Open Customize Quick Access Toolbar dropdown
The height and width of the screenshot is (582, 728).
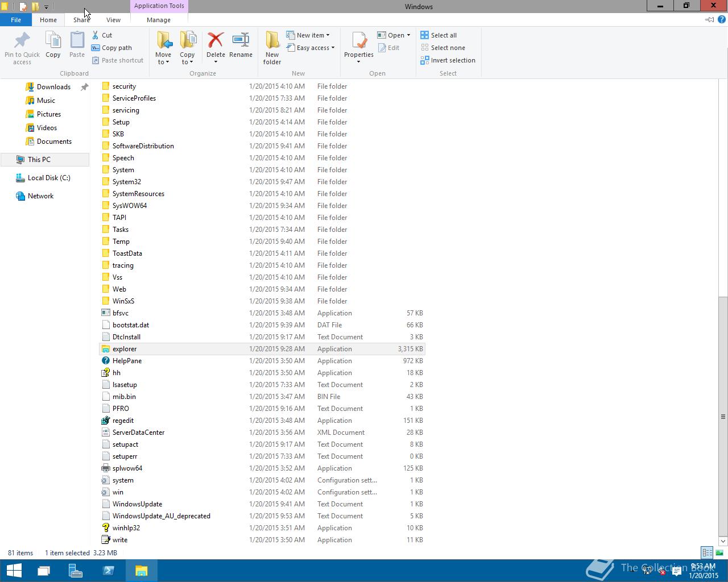tap(46, 7)
